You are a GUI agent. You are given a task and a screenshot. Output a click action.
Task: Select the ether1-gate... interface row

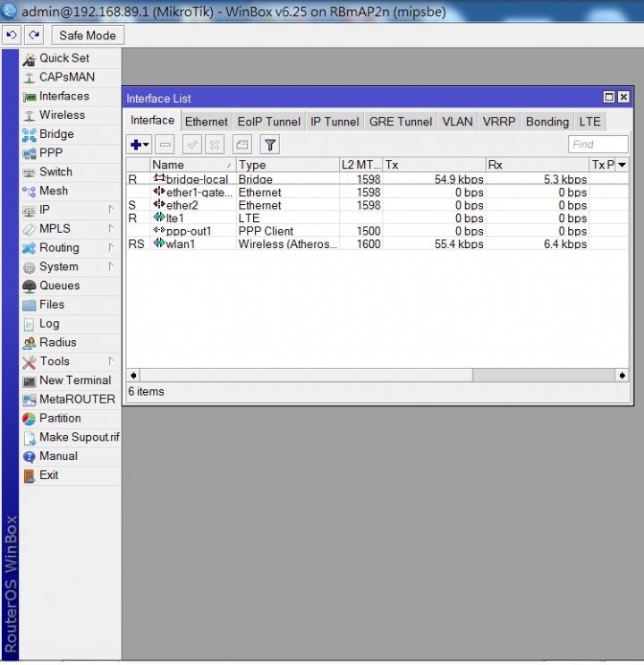tap(377, 192)
